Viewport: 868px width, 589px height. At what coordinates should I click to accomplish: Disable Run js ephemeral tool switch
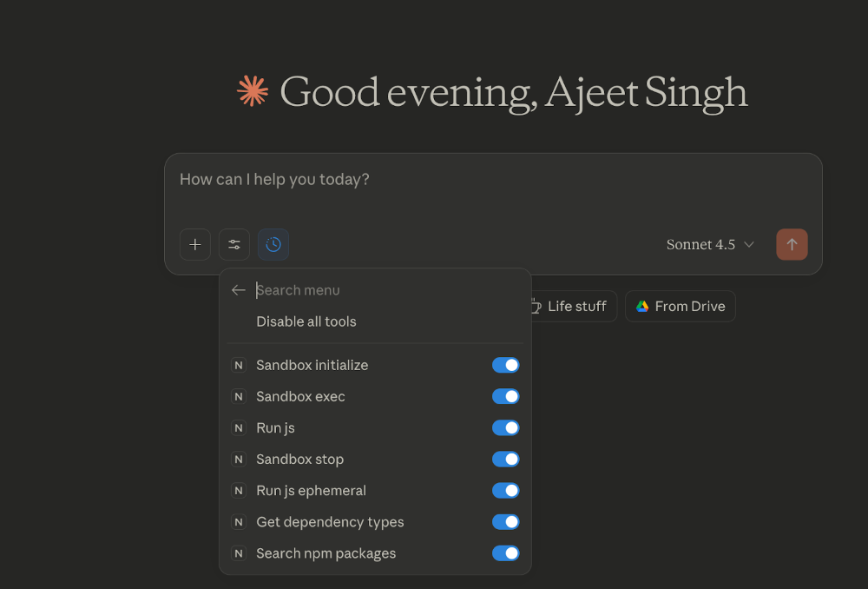pyautogui.click(x=505, y=491)
